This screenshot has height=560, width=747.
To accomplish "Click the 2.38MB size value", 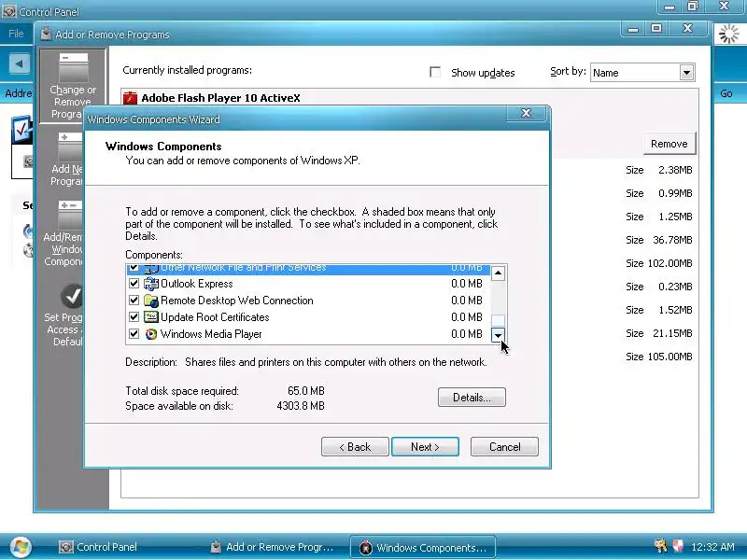I will pyautogui.click(x=675, y=170).
